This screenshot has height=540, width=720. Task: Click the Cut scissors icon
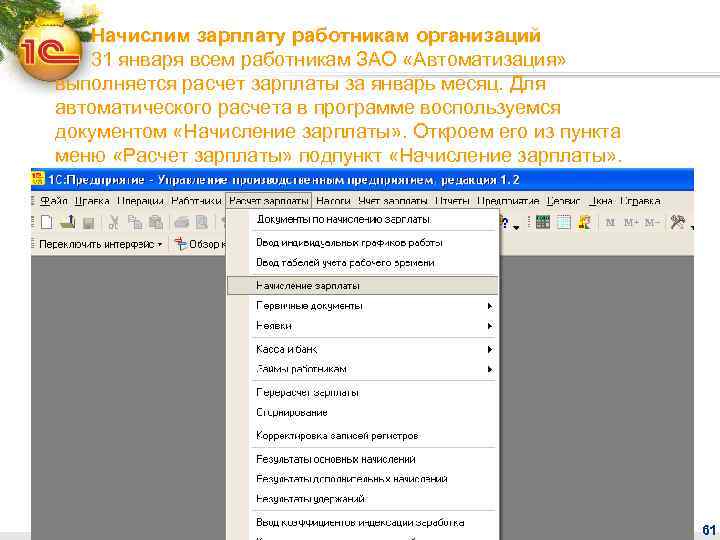pyautogui.click(x=113, y=223)
